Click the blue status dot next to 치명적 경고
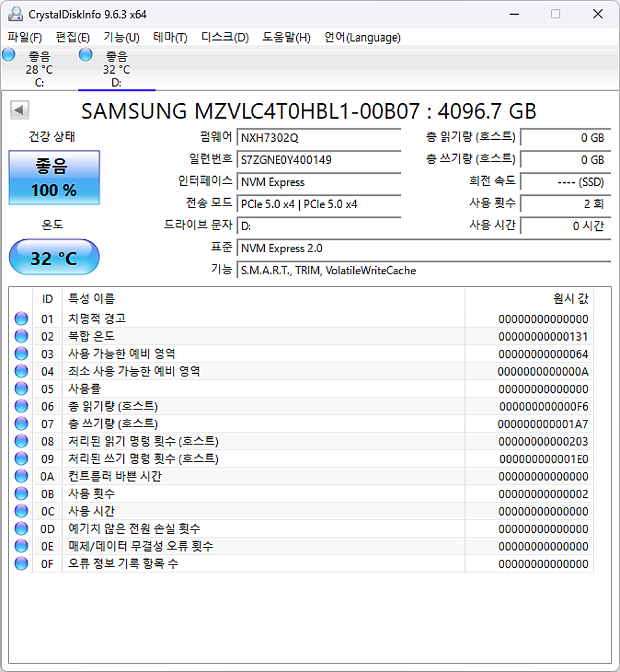This screenshot has width=620, height=672. pyautogui.click(x=21, y=318)
